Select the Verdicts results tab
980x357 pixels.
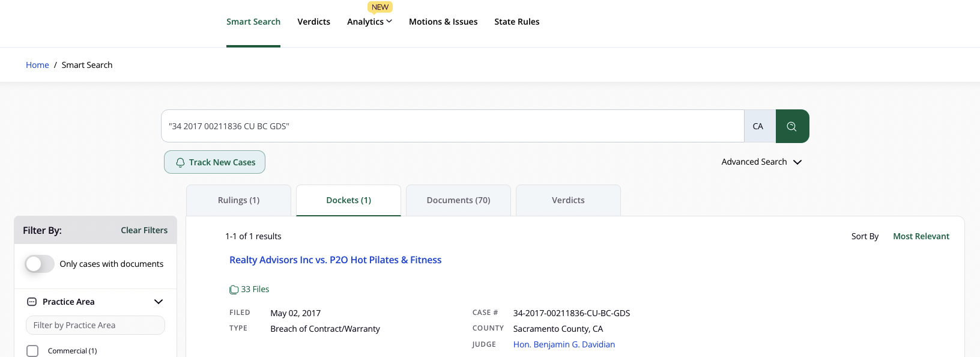(x=567, y=200)
